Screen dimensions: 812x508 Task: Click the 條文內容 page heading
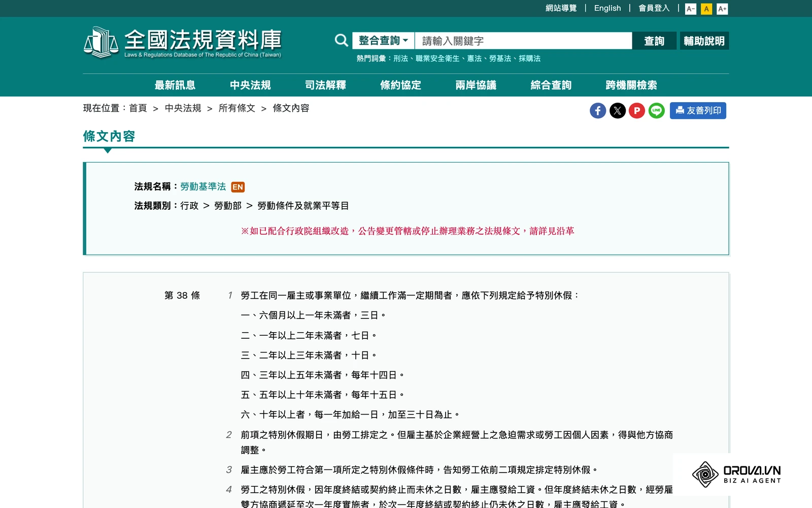[109, 136]
